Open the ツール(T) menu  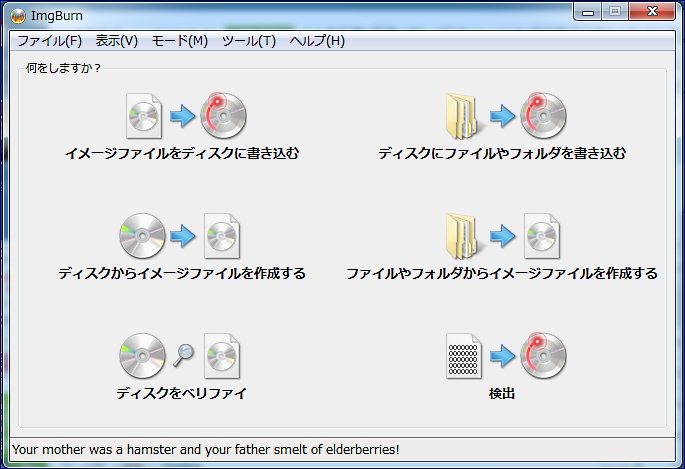pos(249,41)
